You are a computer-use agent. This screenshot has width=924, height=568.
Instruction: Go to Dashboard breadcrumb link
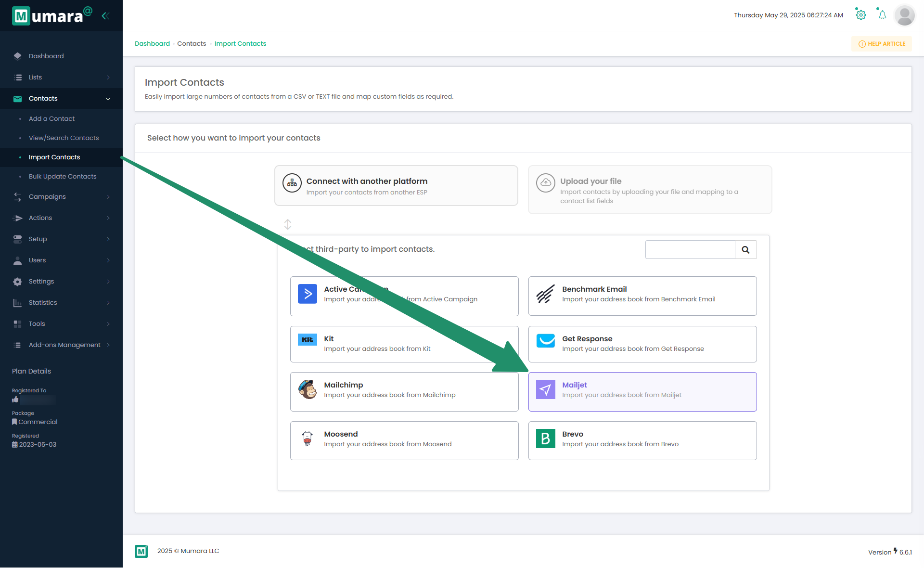pos(152,43)
